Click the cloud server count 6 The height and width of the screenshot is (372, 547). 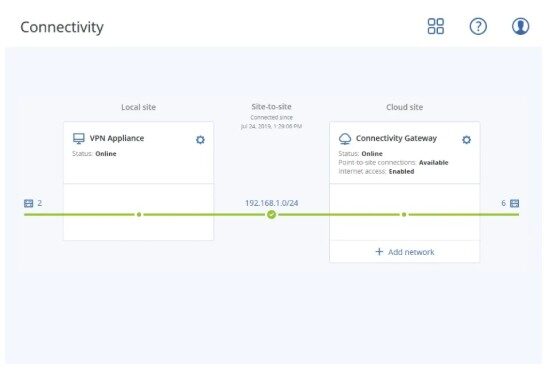pos(503,203)
